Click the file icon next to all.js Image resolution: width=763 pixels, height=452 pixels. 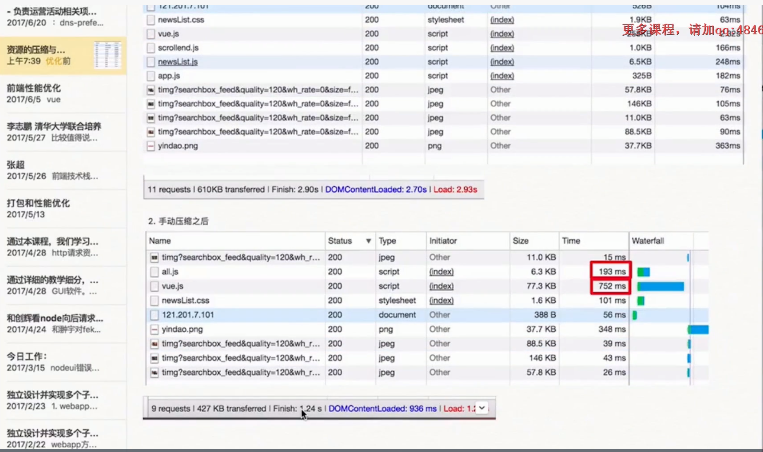[153, 271]
